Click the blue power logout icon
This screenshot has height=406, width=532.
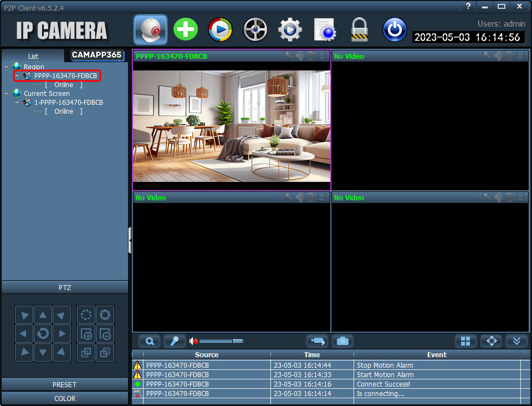pos(395,29)
